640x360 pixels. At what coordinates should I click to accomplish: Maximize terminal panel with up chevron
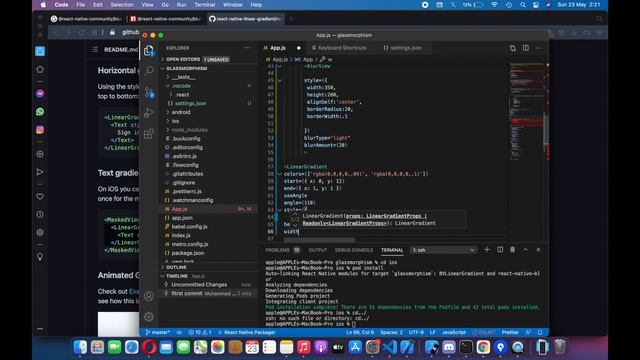pyautogui.click(x=526, y=249)
